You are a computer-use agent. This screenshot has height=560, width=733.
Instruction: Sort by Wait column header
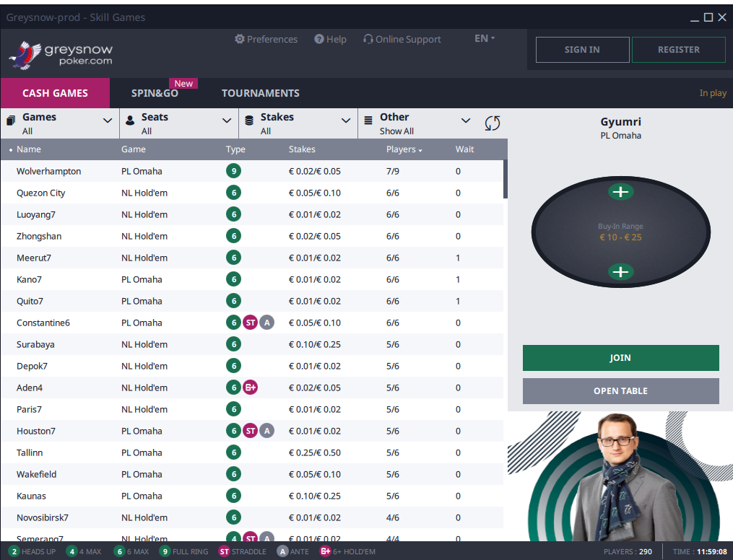tap(464, 149)
